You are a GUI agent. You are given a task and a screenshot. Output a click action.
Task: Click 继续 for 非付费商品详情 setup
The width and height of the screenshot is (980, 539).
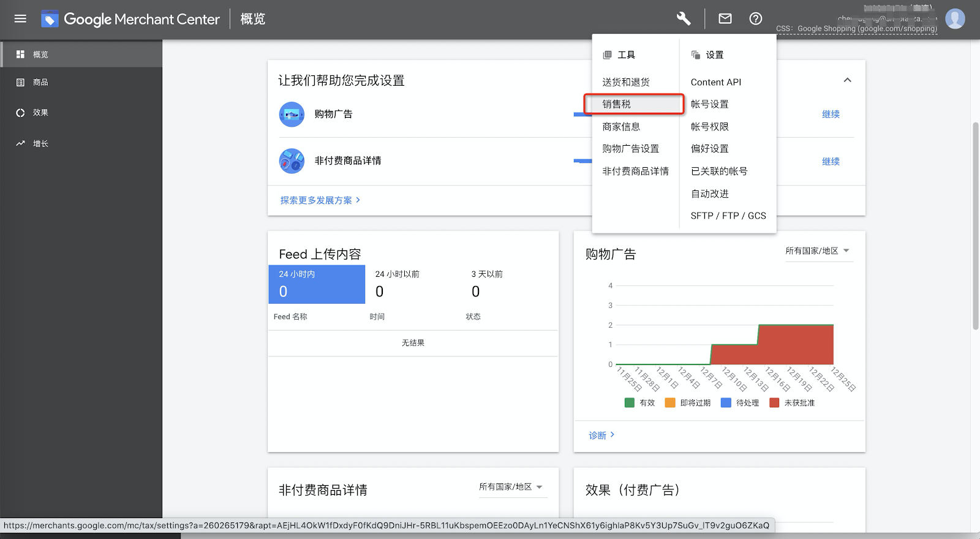[x=831, y=162]
